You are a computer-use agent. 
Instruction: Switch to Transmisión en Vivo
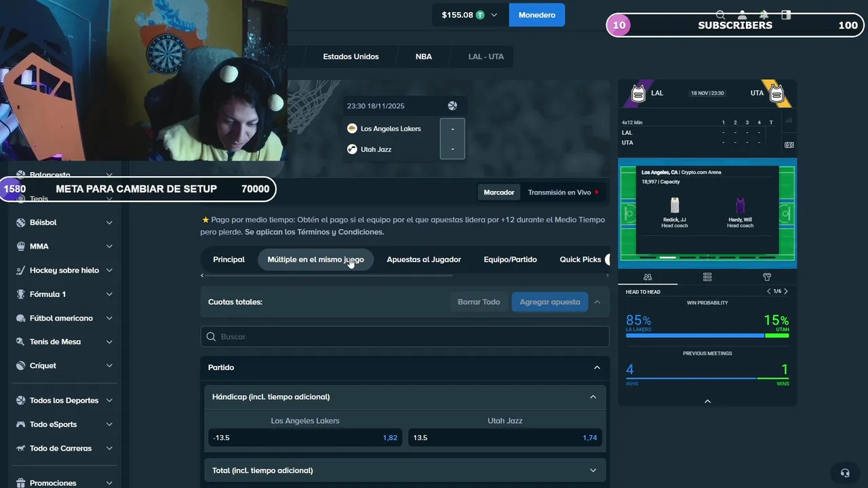(563, 192)
